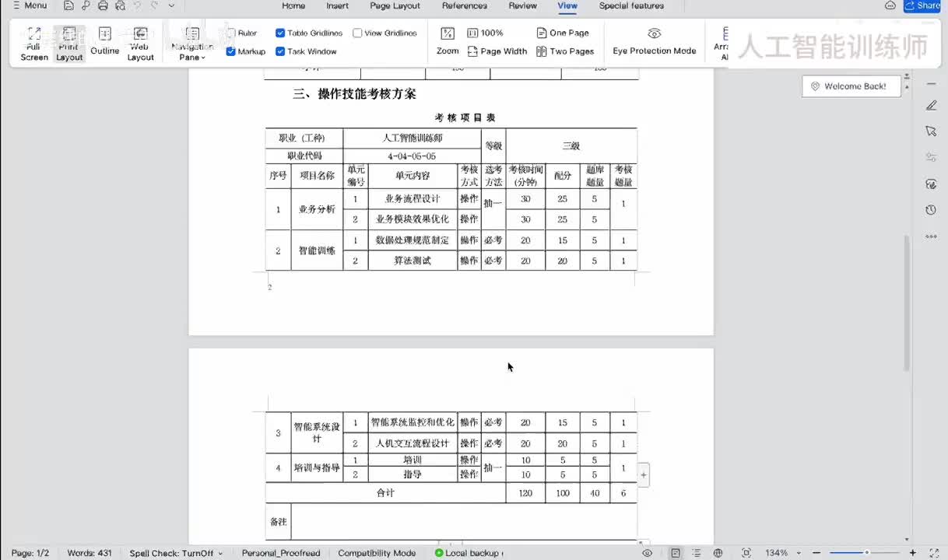Open Print Preview from quick toolbar
The height and width of the screenshot is (560, 948).
[x=120, y=5]
